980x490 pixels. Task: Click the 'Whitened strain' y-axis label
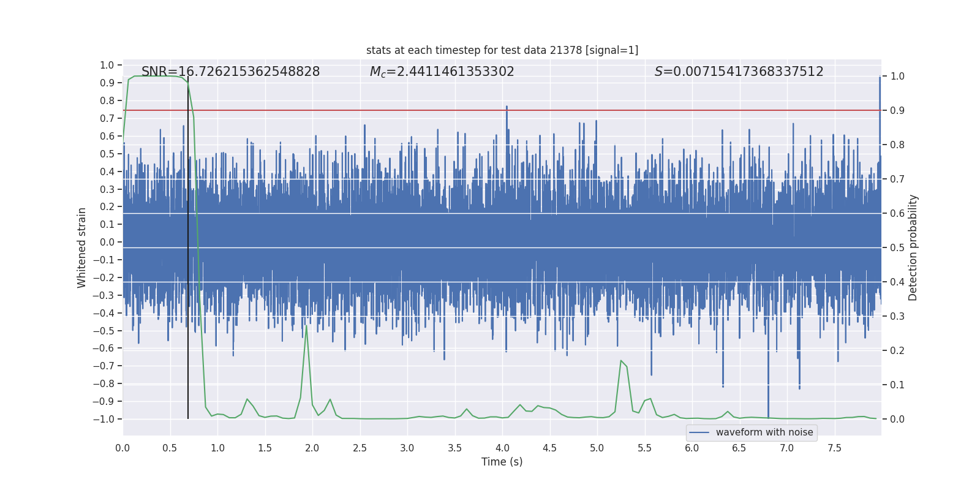point(82,247)
